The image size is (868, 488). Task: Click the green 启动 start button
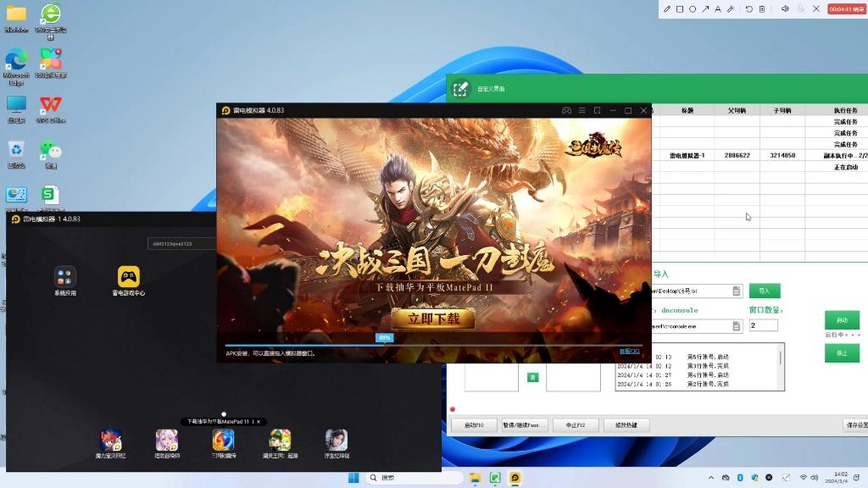(842, 320)
